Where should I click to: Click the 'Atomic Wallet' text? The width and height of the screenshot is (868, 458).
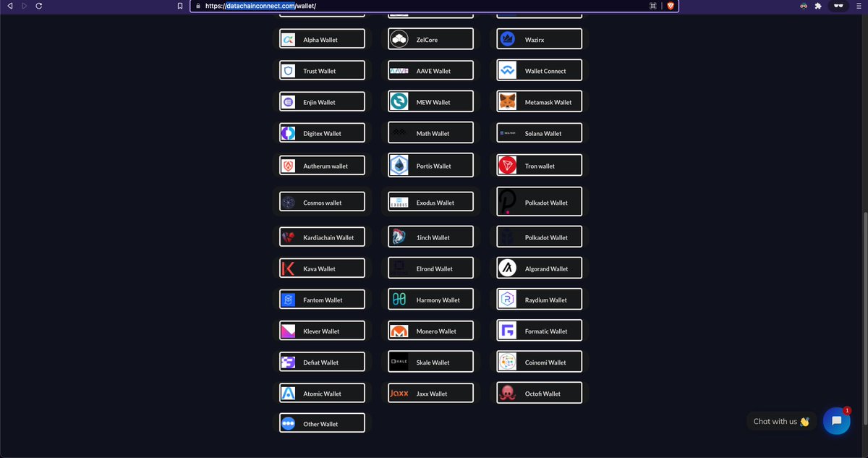(x=322, y=394)
